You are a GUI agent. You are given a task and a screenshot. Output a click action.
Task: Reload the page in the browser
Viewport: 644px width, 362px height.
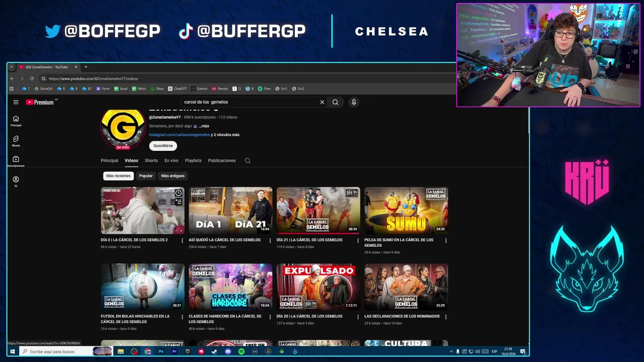(31, 78)
